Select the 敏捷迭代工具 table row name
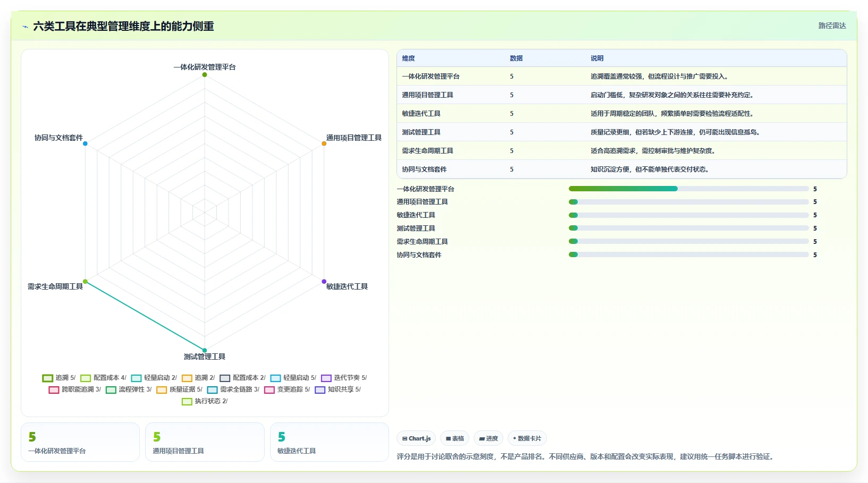Image resolution: width=868 pixels, height=483 pixels. [421, 114]
